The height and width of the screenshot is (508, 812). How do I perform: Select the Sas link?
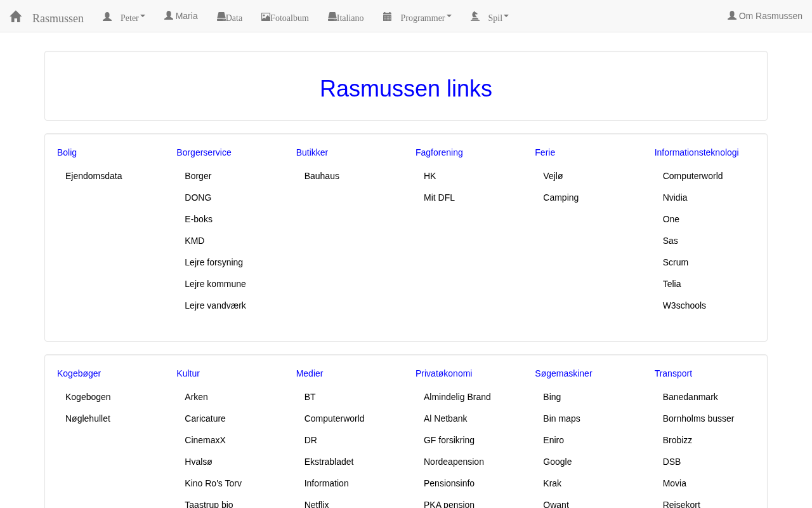(x=671, y=241)
